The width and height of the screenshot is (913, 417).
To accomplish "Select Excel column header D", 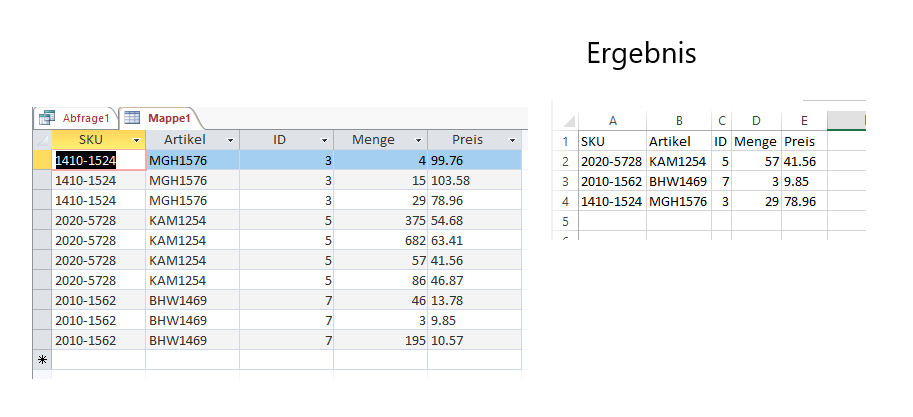I will pyautogui.click(x=756, y=121).
